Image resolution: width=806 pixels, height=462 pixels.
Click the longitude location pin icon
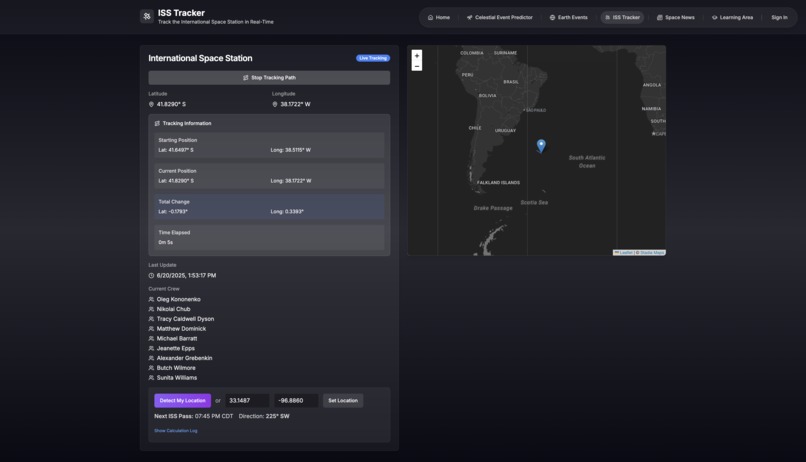point(274,104)
